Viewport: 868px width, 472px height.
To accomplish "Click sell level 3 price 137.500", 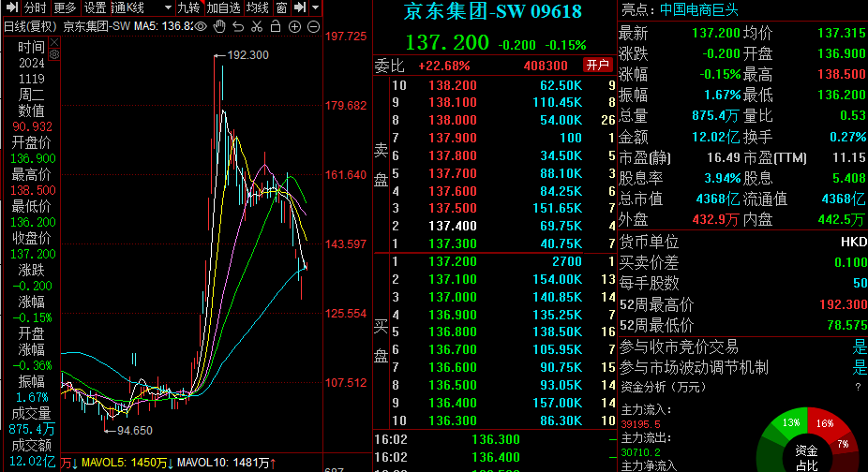I will [452, 208].
